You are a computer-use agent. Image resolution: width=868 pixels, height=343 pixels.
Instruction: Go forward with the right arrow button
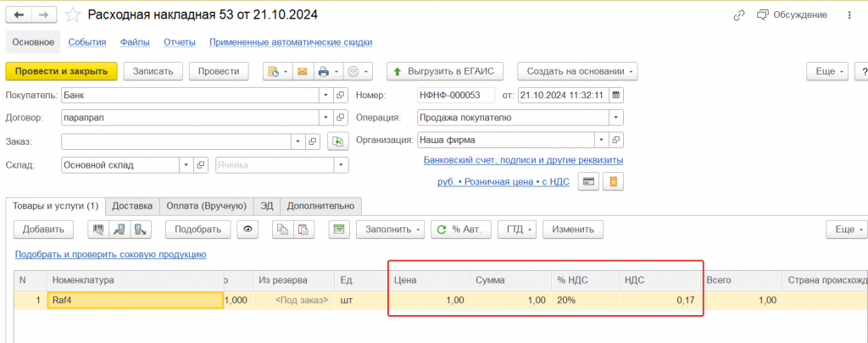(x=44, y=15)
